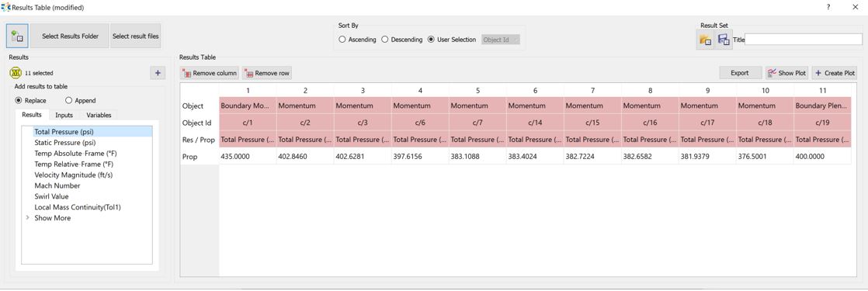Click the yellow selection icon near 11 selected
The width and height of the screenshot is (868, 291).
16,72
